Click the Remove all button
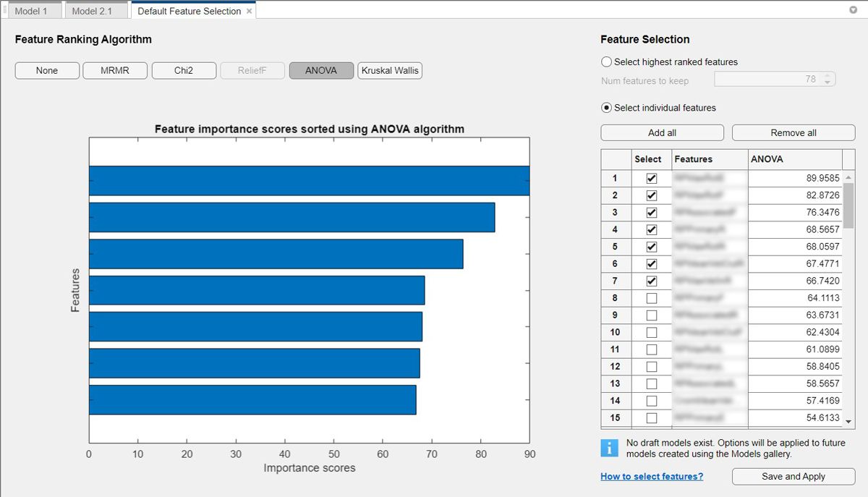This screenshot has height=497, width=868. click(x=793, y=132)
